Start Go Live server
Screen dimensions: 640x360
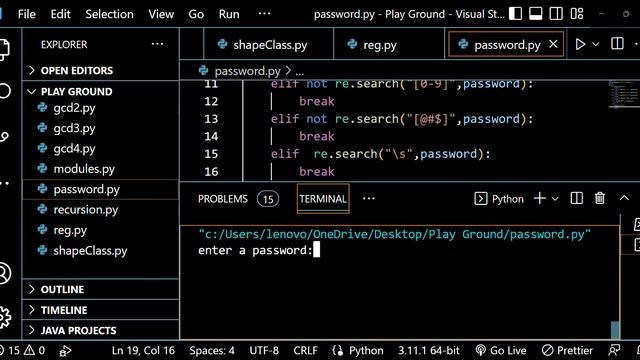point(501,350)
